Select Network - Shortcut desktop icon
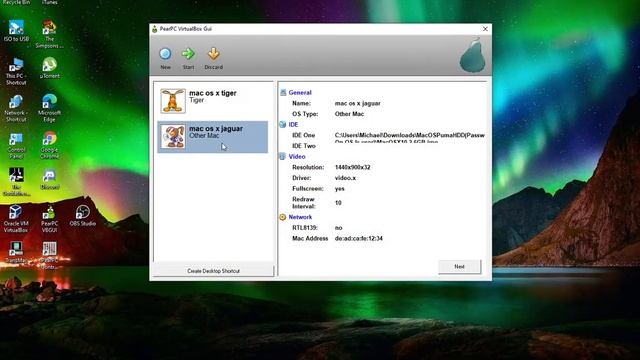Viewport: 640px width, 360px height. point(16,108)
